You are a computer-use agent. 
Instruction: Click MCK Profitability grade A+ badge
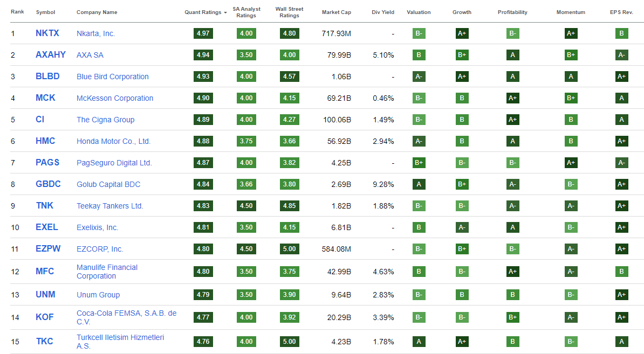coord(512,98)
